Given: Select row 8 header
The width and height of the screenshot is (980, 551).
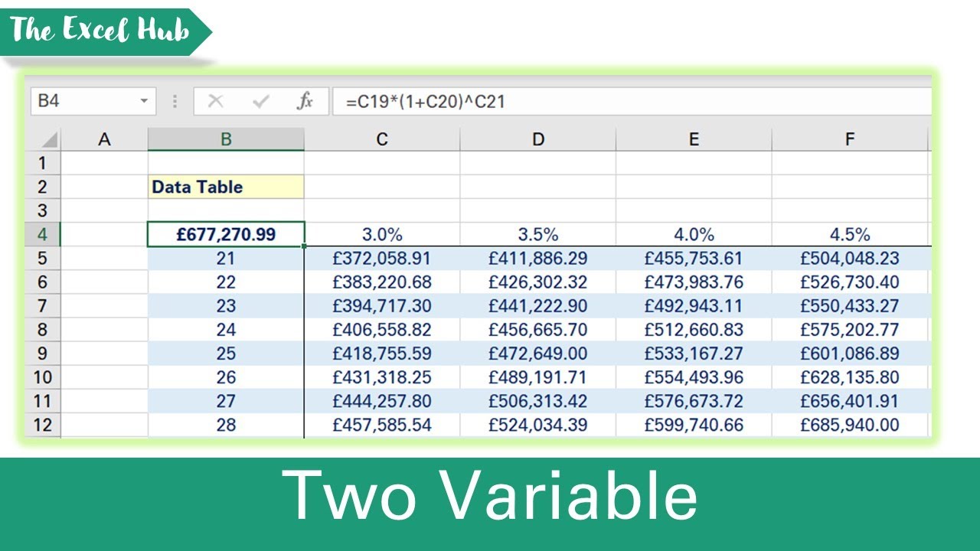Looking at the screenshot, I should pos(42,330).
